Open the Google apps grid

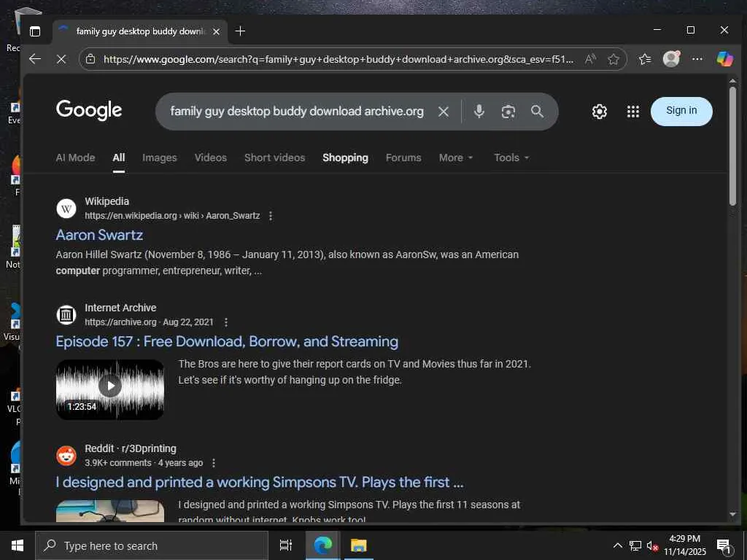tap(633, 112)
